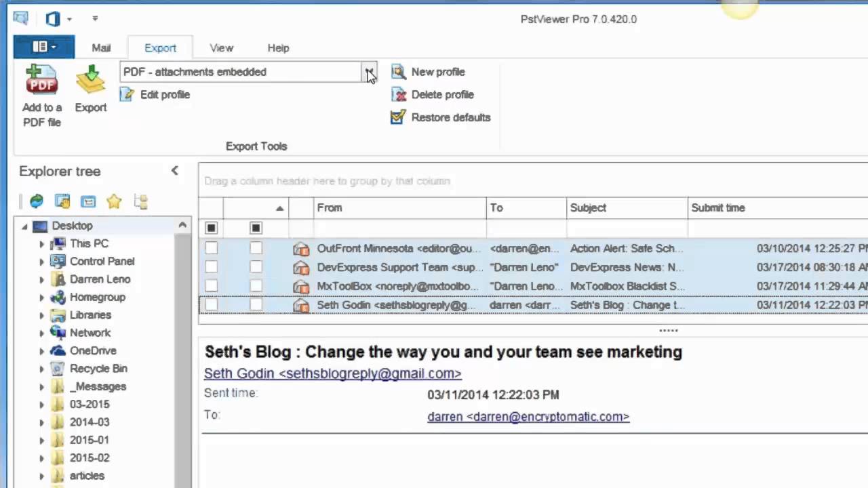Click the refresh icon in Explorer tree toolbar
Screen dimensions: 868x488
(x=37, y=201)
